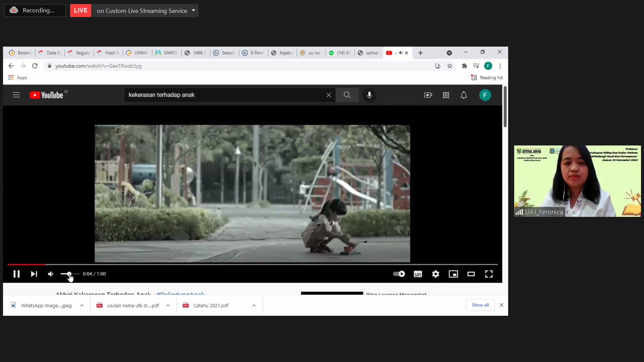Click the LIVE indicator
The image size is (644, 362).
(x=80, y=10)
